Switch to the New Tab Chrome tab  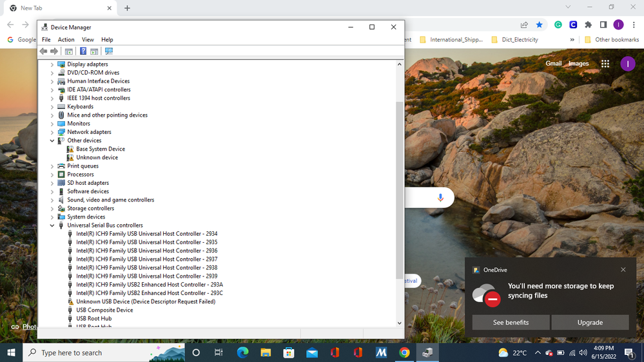(59, 8)
